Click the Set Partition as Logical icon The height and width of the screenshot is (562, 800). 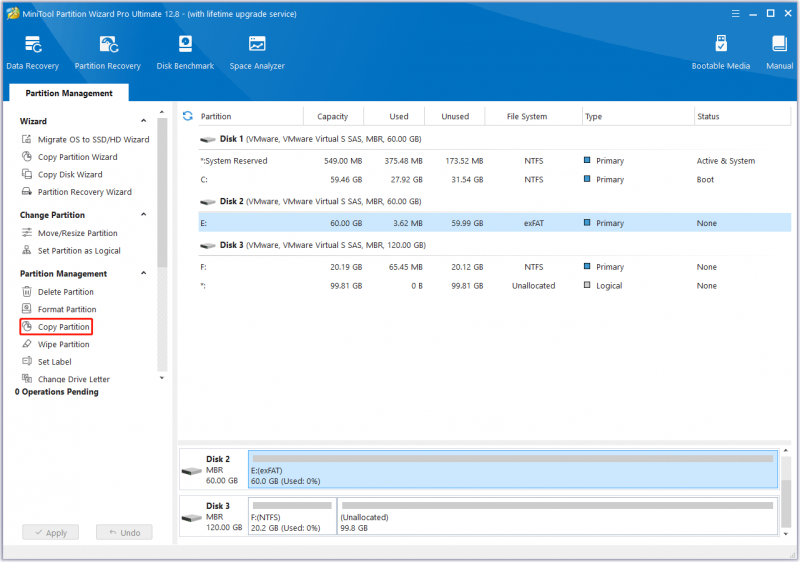pos(27,250)
